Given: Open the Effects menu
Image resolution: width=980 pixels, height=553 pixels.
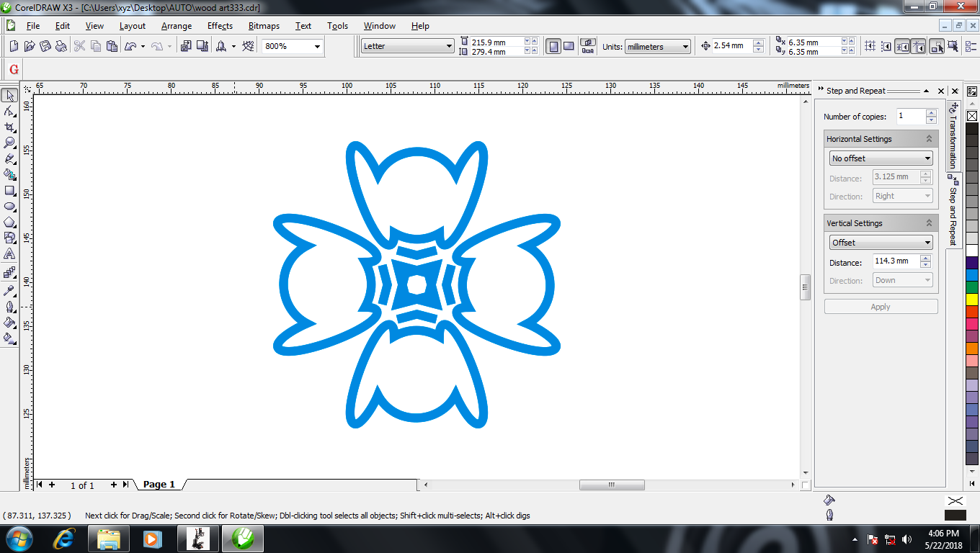Looking at the screenshot, I should coord(220,26).
